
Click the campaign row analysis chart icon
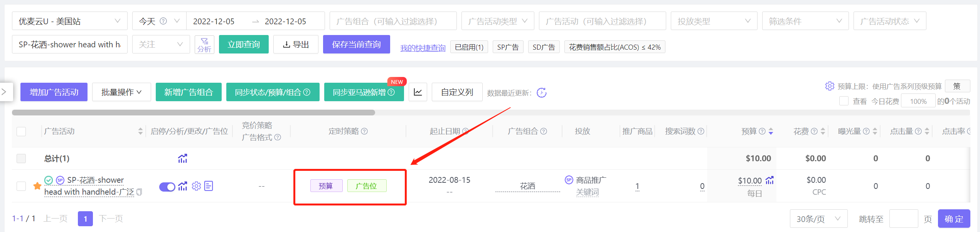183,187
